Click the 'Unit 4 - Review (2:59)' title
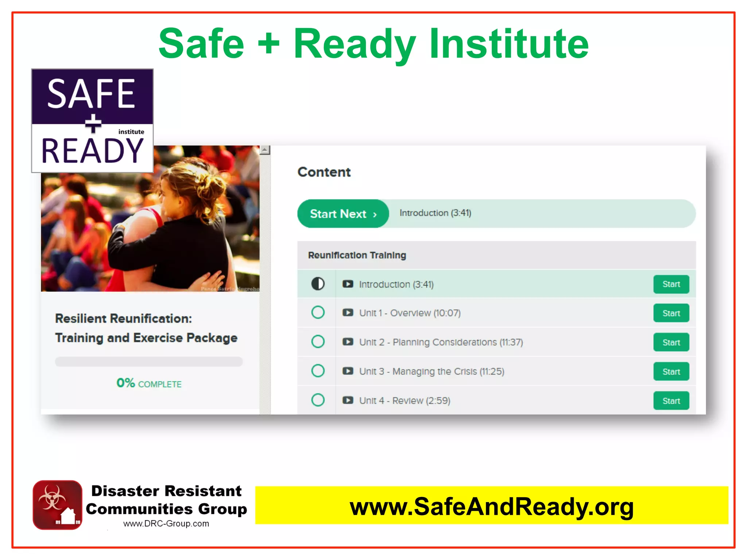Viewport: 747px width, 560px height. pyautogui.click(x=405, y=401)
